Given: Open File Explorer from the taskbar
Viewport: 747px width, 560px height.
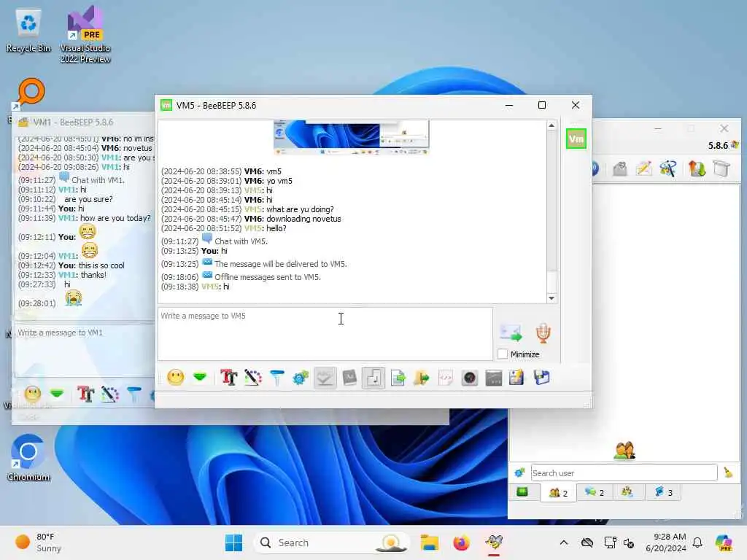Looking at the screenshot, I should coord(429,542).
